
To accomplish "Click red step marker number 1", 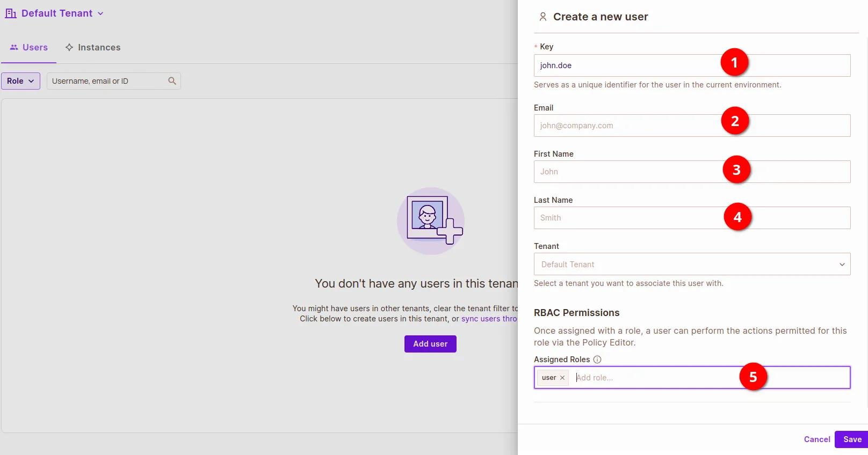I will pos(734,63).
